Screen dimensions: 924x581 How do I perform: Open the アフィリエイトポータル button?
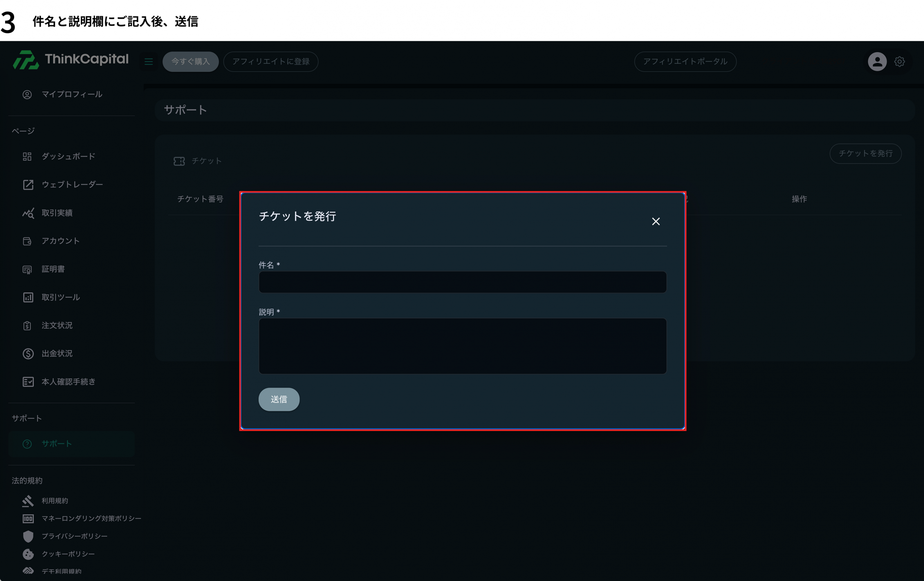pos(685,61)
